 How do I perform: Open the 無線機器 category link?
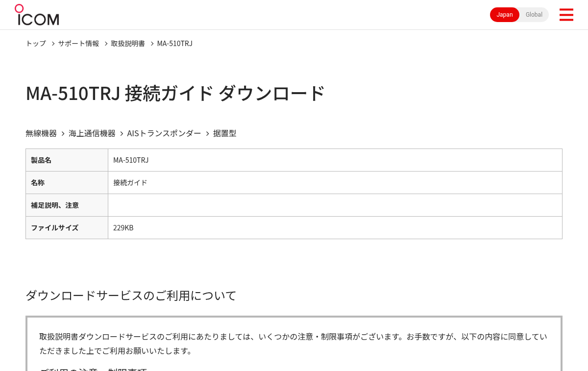pos(41,133)
